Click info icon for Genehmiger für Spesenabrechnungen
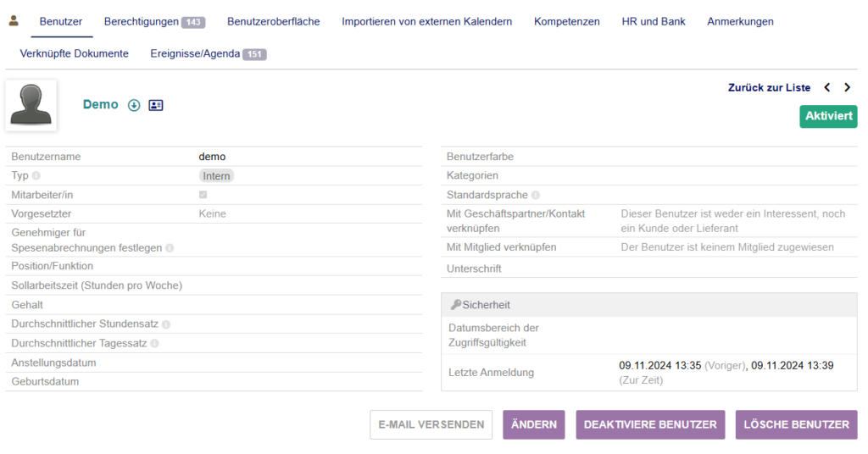868x454 pixels. click(170, 248)
